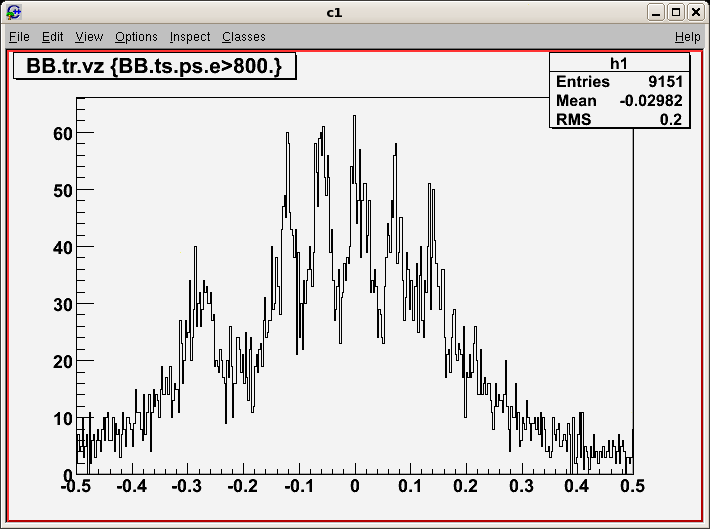Maximize the c1 canvas window
710x529 pixels.
[676, 12]
